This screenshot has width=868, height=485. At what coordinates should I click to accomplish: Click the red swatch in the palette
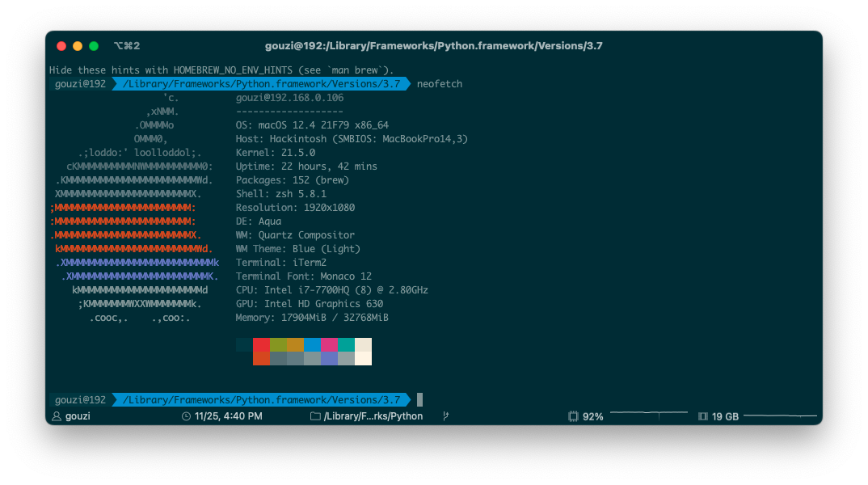click(261, 345)
